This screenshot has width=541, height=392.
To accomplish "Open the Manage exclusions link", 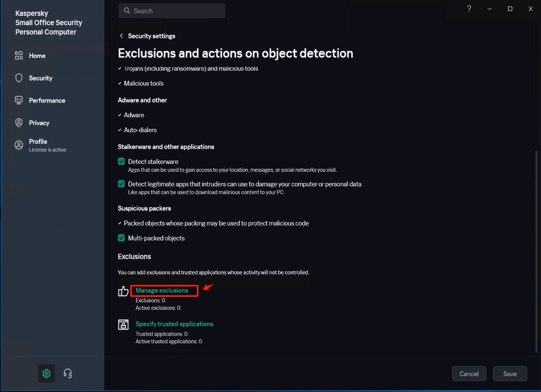I will pos(162,290).
